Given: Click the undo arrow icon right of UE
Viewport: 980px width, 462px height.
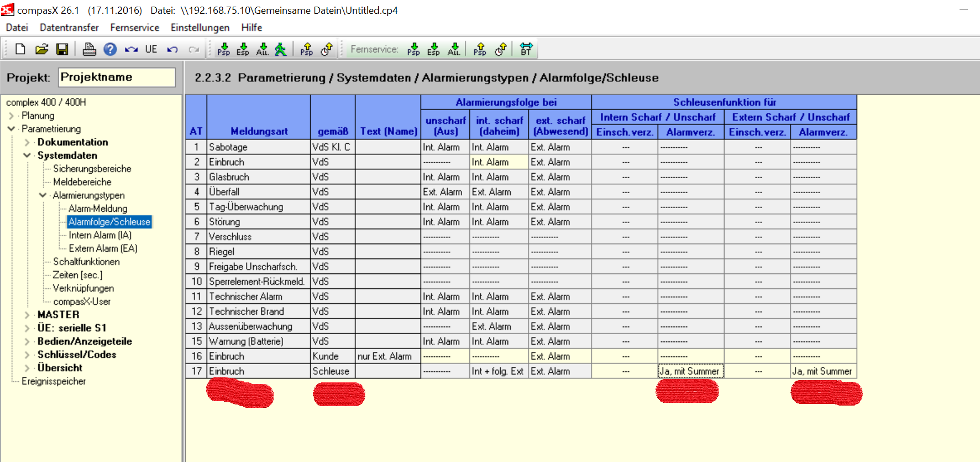Looking at the screenshot, I should pyautogui.click(x=172, y=49).
